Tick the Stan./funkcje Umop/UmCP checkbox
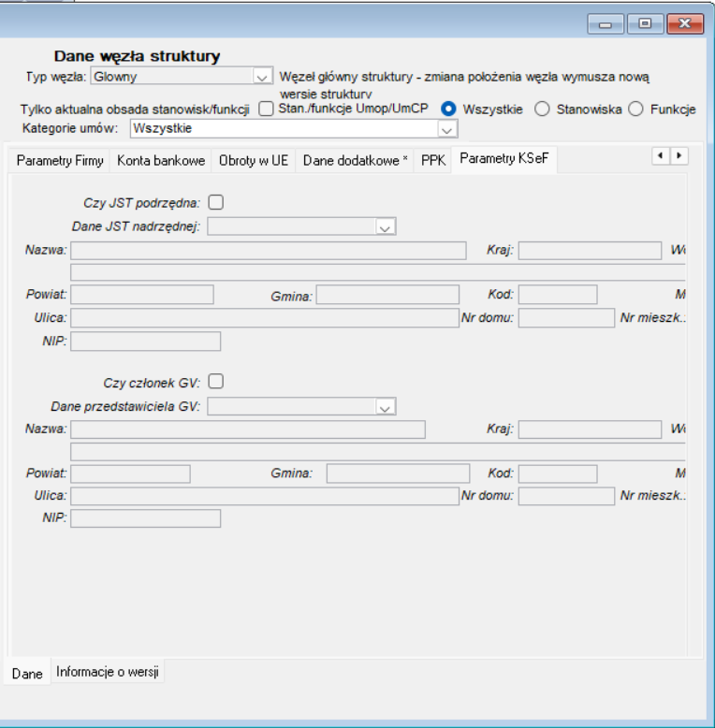The height and width of the screenshot is (728, 715). tap(266, 109)
